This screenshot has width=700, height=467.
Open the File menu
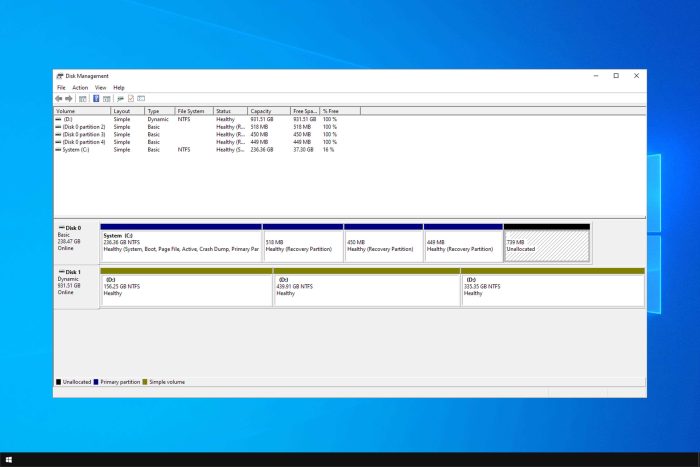(x=61, y=88)
